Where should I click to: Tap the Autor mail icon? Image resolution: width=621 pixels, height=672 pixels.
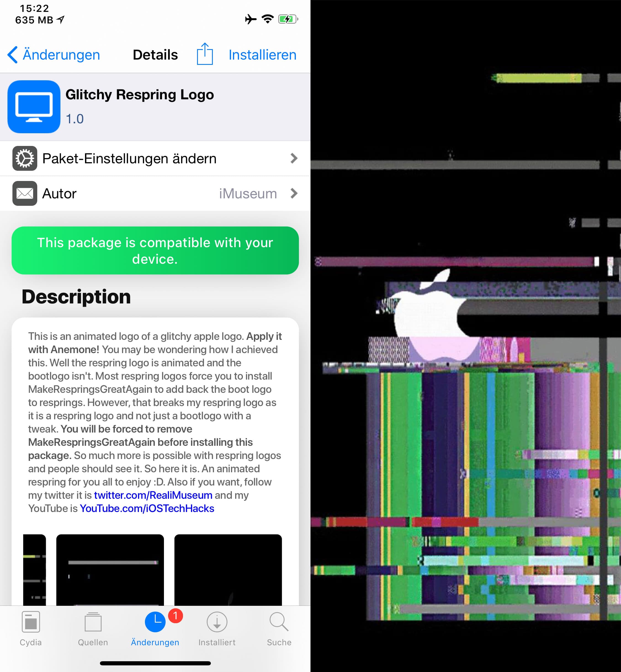pyautogui.click(x=24, y=193)
